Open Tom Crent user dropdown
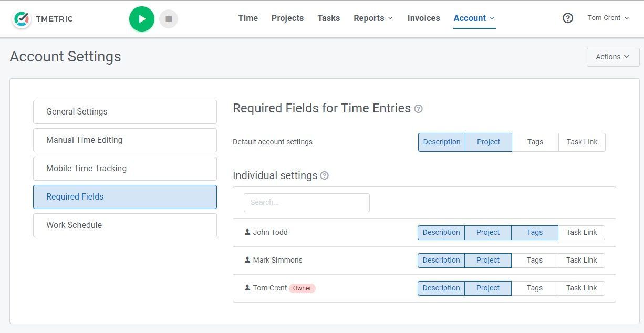Viewport: 644px width, 333px height. (x=608, y=18)
